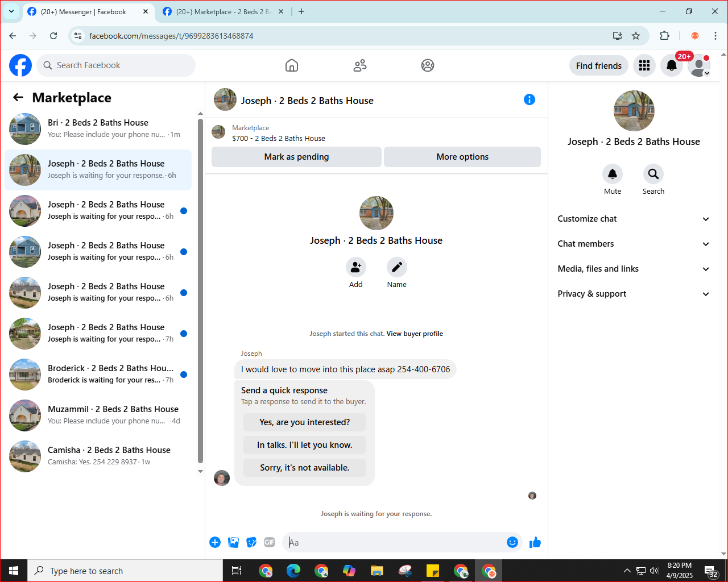This screenshot has width=728, height=582.
Task: Go to the Home feed icon
Action: (292, 65)
